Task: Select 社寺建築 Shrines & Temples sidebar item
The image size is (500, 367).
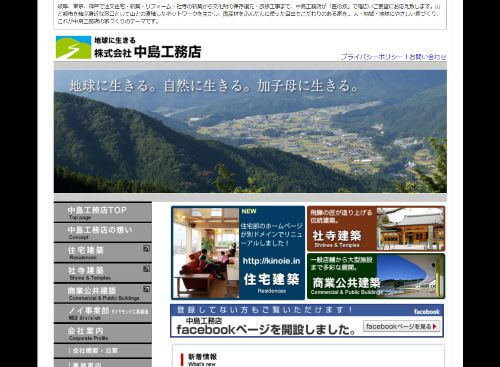Action: (x=103, y=273)
